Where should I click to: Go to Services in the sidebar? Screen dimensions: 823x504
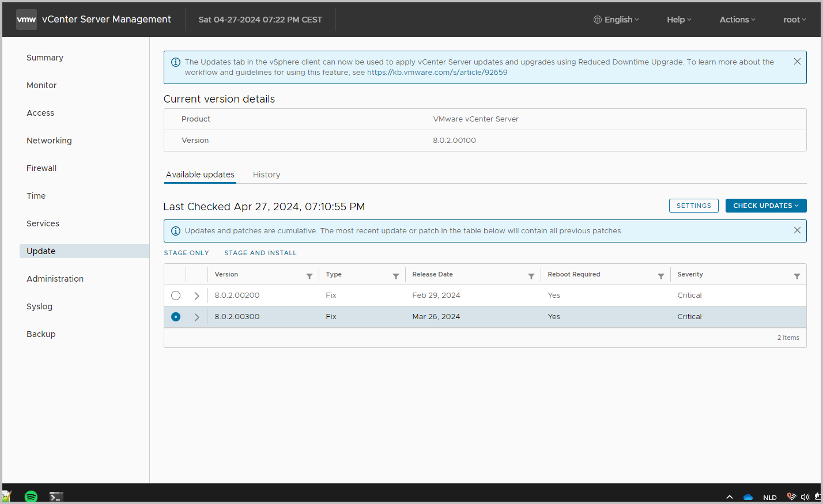(x=43, y=223)
